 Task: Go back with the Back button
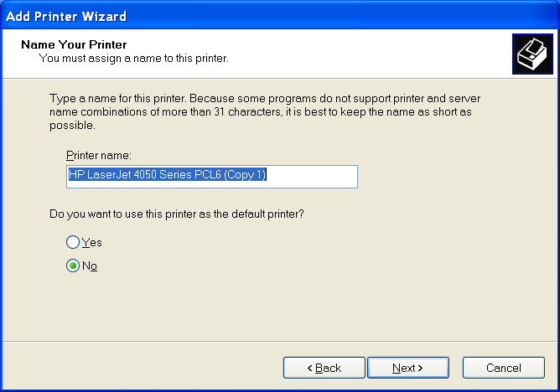pos(324,368)
